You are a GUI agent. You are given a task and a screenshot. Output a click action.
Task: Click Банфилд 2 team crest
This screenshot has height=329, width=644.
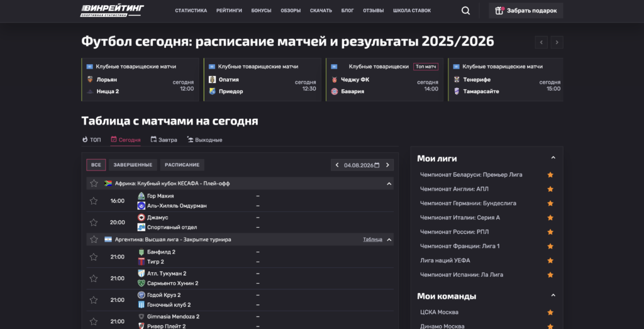tap(142, 252)
